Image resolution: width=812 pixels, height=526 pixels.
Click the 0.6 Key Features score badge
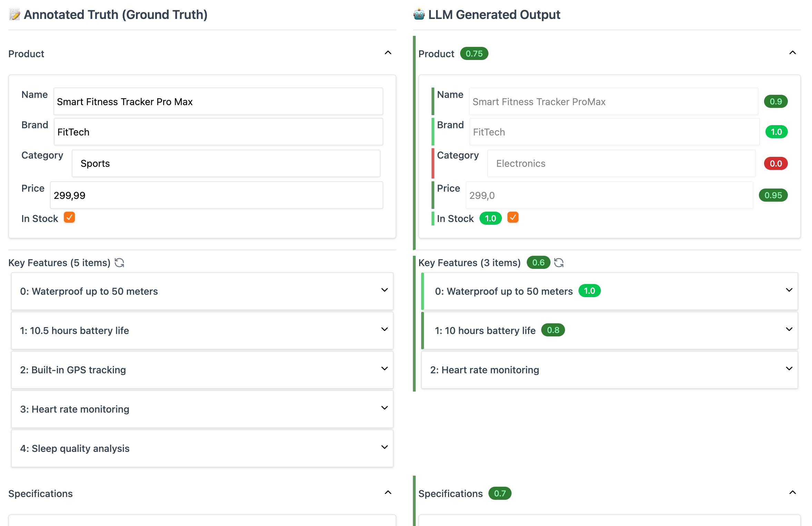(x=538, y=263)
